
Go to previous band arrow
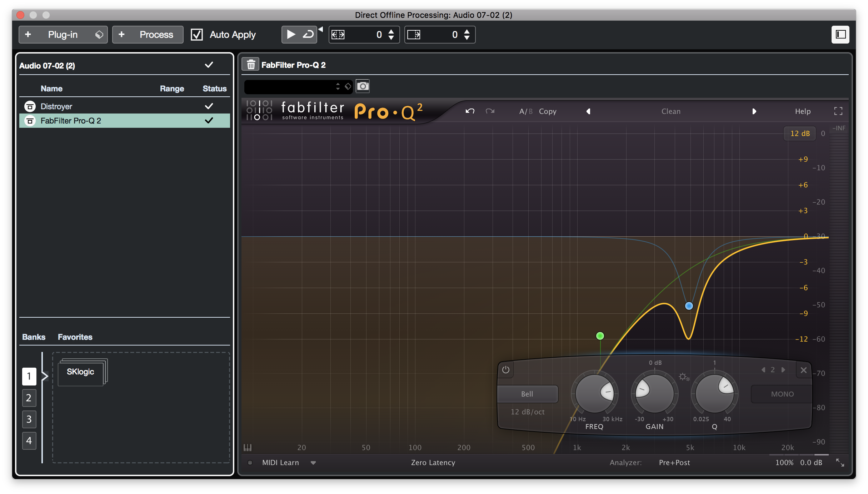coord(763,370)
